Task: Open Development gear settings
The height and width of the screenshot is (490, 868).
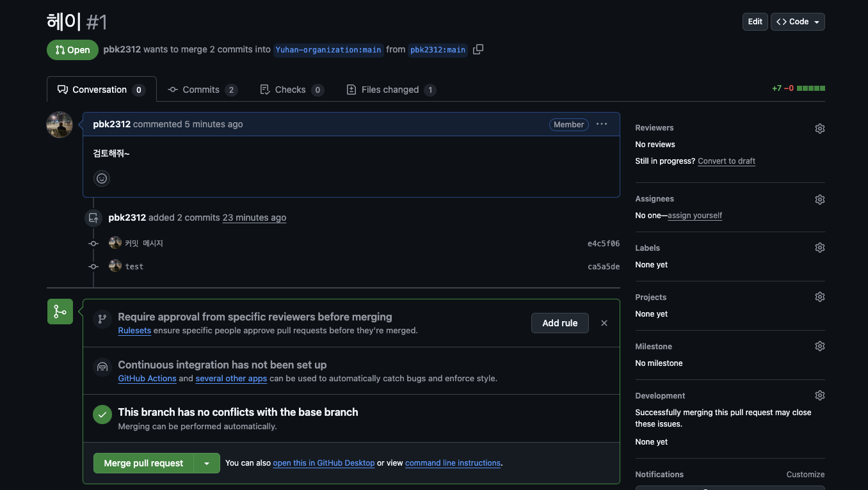Action: [x=820, y=395]
